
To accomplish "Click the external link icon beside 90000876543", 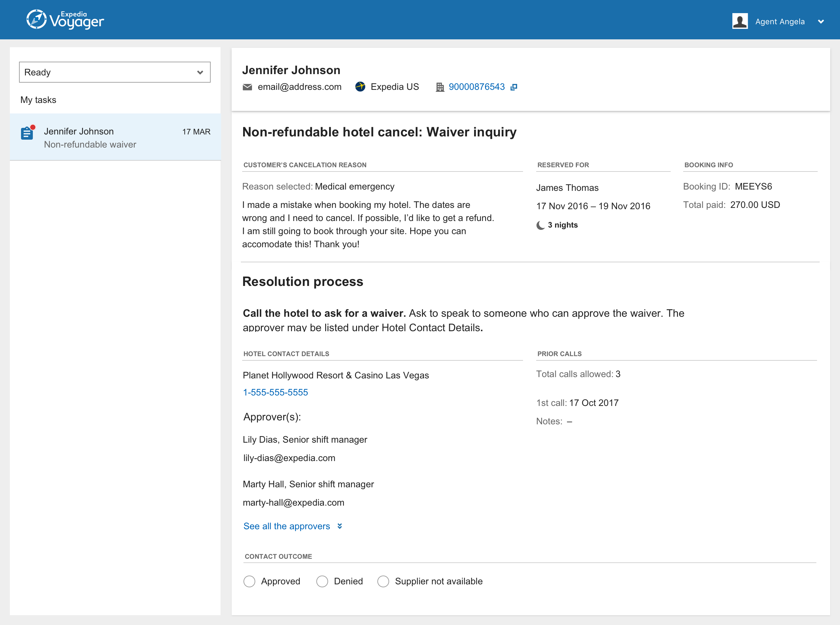I will (x=513, y=87).
